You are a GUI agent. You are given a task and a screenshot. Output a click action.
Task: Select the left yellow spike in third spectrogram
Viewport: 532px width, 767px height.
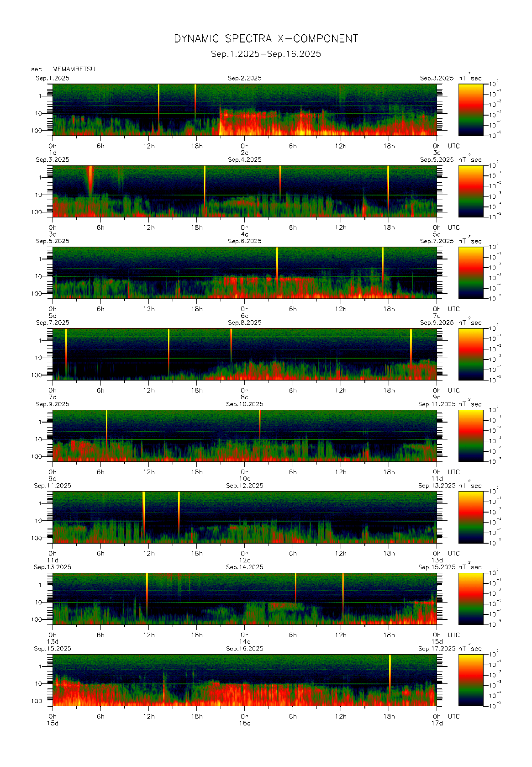pos(277,263)
